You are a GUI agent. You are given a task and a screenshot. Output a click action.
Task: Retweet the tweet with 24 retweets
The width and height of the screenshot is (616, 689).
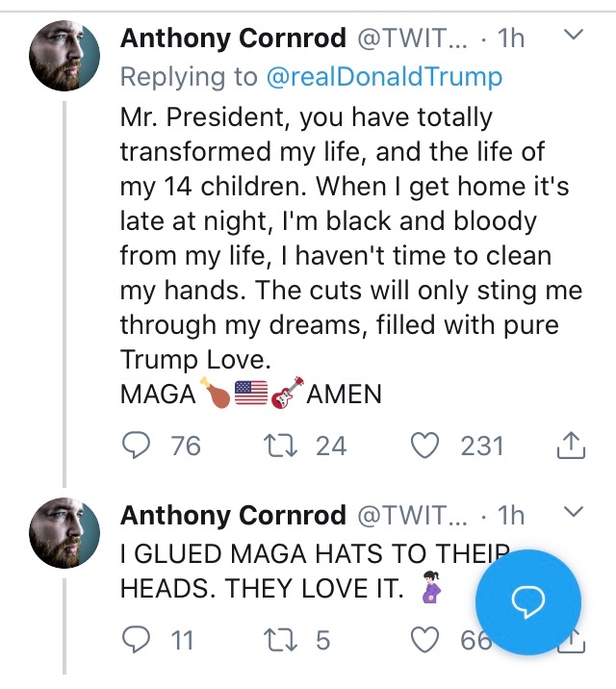(277, 446)
